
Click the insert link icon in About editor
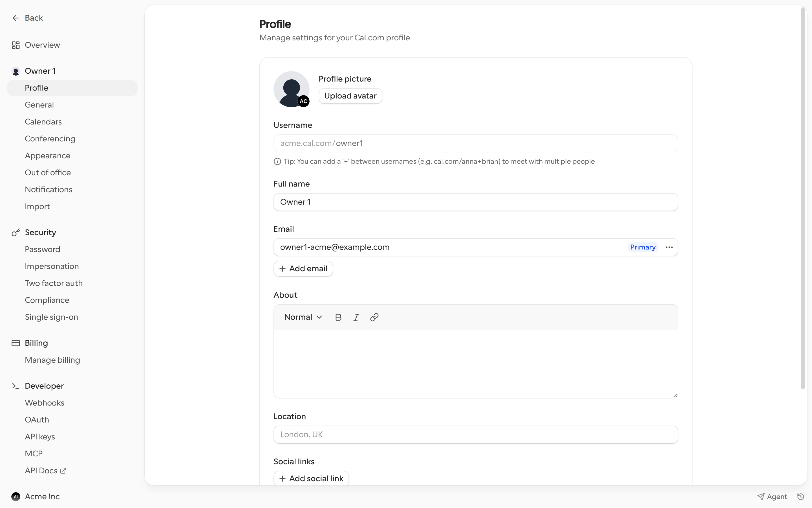(x=374, y=317)
